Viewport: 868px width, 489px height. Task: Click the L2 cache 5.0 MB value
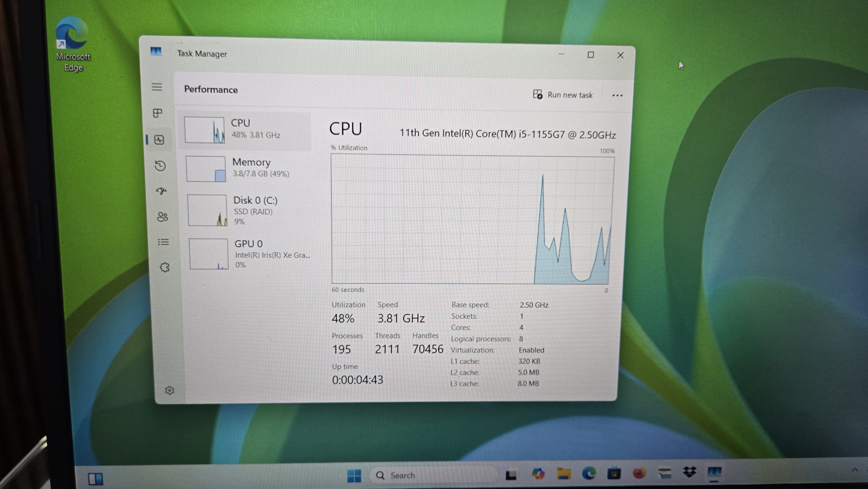[528, 372]
